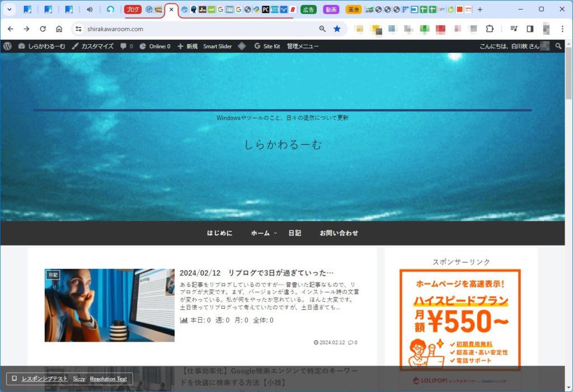Screen dimensions: 573x392
Task: Bookmark this page with the star icon
Action: click(337, 29)
